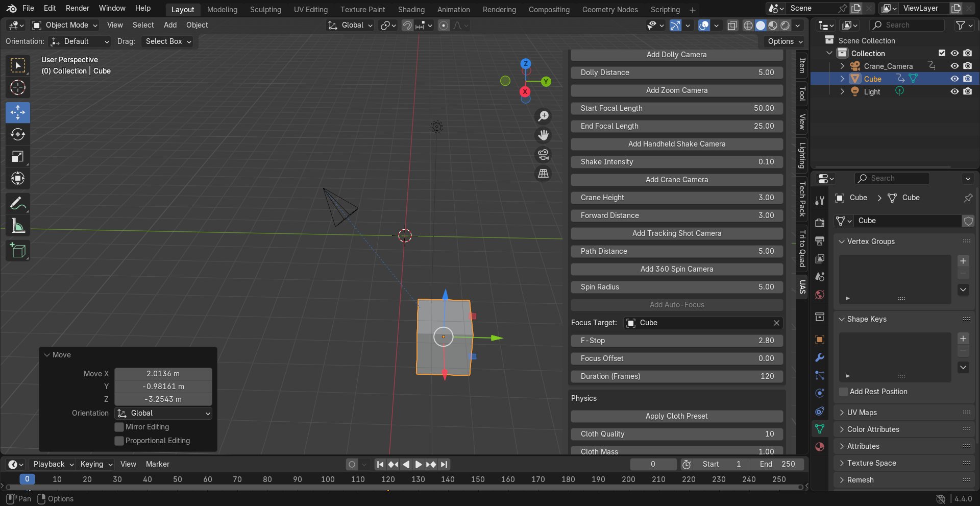Open the Physics properties tab
980x506 pixels.
(x=819, y=393)
